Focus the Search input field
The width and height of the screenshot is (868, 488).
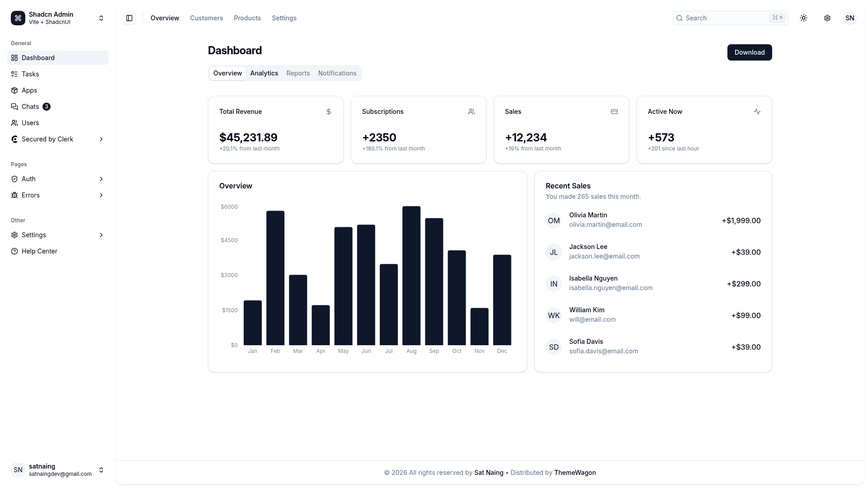click(x=730, y=18)
